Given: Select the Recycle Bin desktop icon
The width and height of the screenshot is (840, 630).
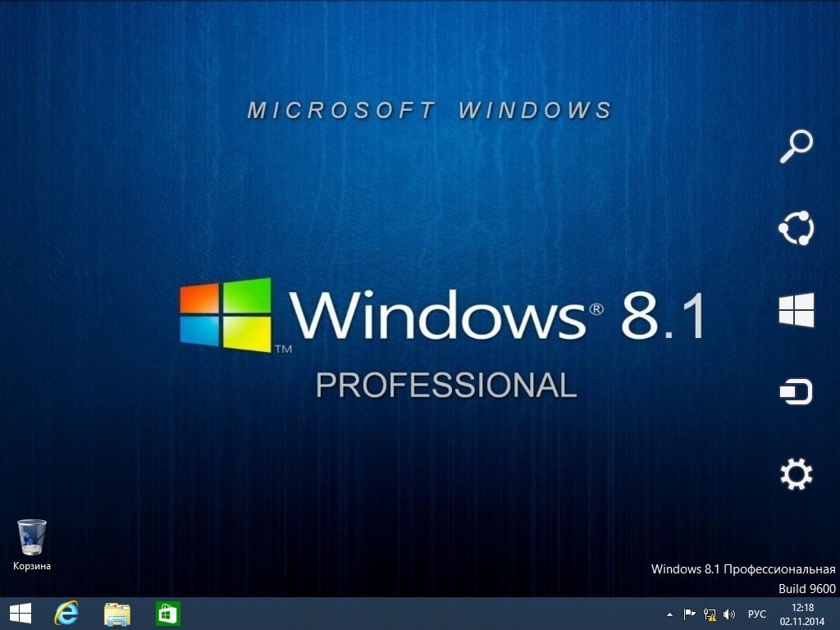Looking at the screenshot, I should (x=31, y=537).
